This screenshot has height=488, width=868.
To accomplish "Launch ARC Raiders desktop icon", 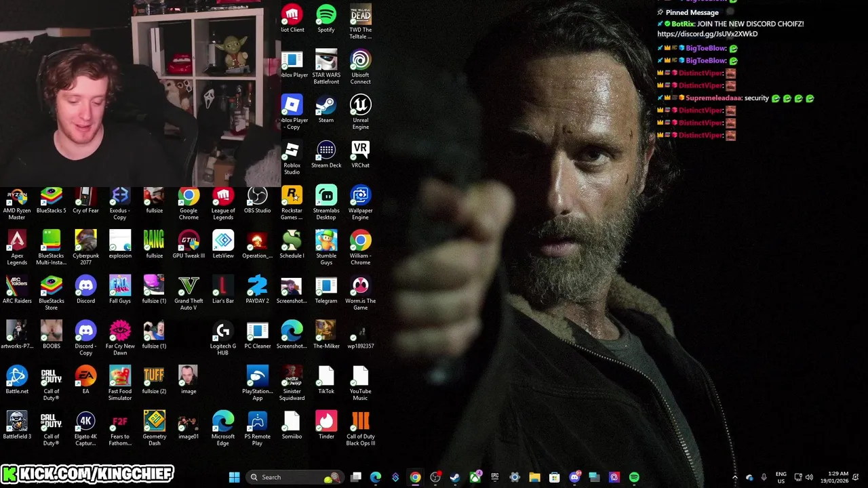I will click(x=17, y=289).
